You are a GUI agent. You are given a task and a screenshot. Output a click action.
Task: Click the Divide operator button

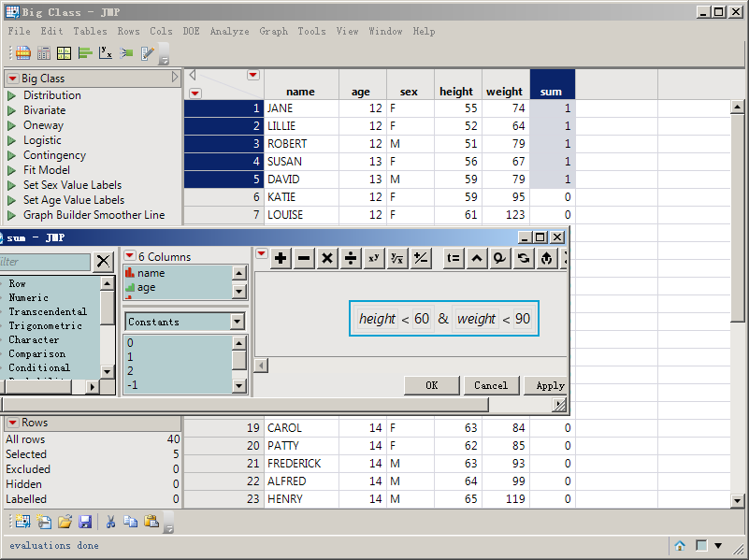click(x=351, y=259)
